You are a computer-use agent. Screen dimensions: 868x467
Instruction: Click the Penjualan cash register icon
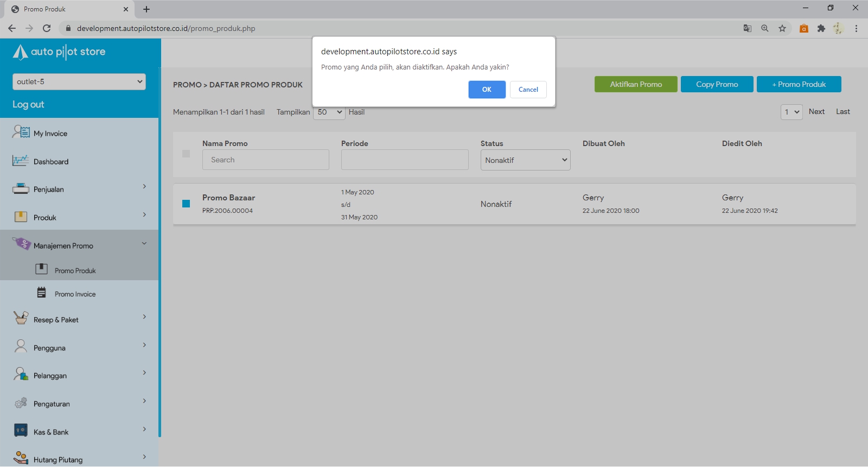[x=21, y=189]
